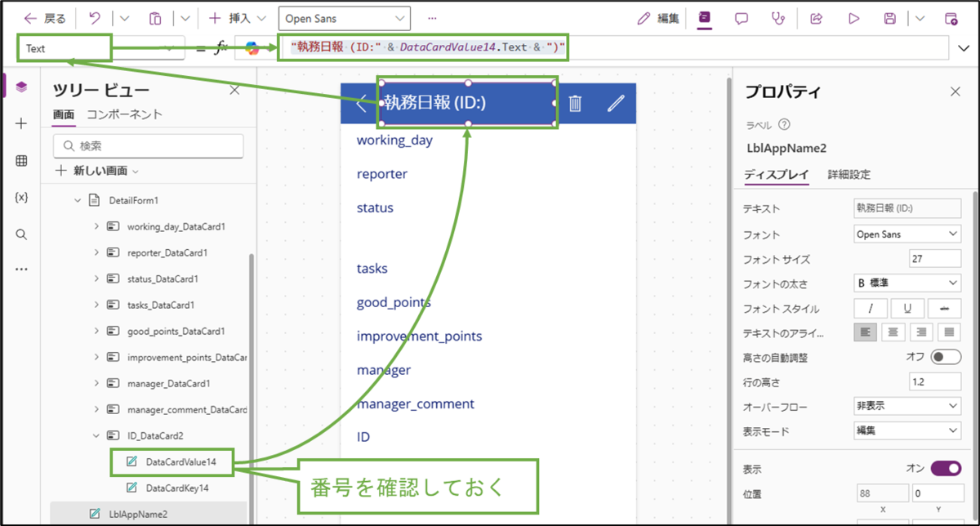Open the left rail ellipsis more menu
This screenshot has height=526, width=980.
point(21,269)
